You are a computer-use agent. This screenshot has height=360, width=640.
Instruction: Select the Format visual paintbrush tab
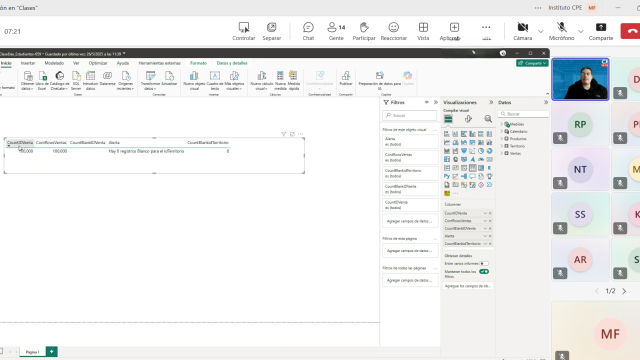468,119
